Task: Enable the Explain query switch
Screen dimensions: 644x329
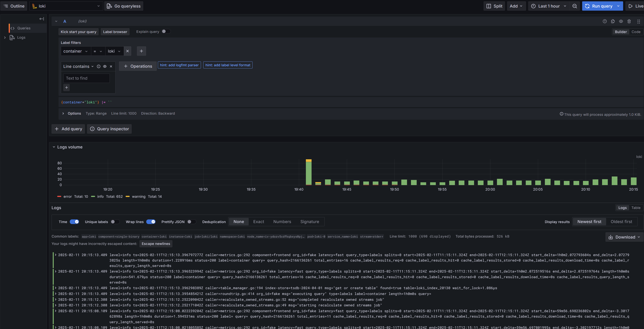Action: 166,32
